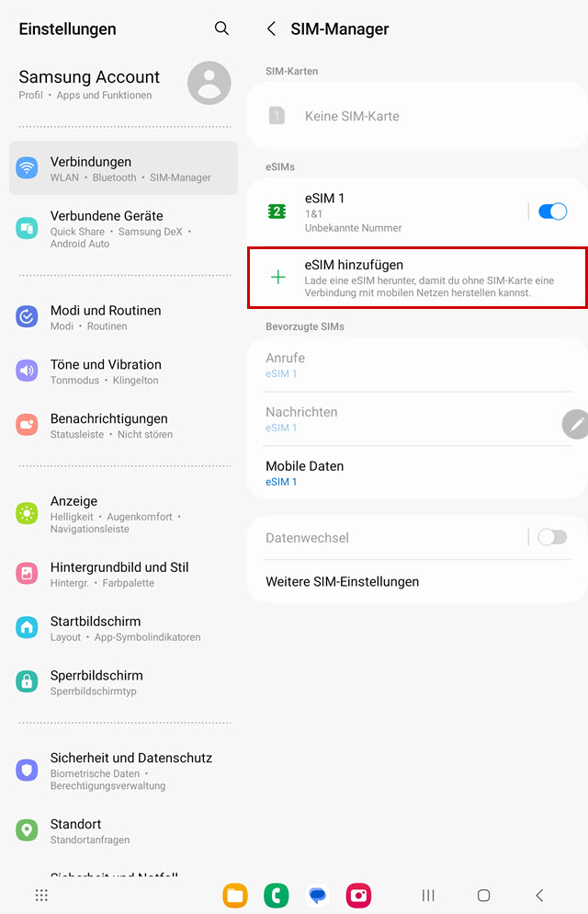Tap the floating pencil edit icon
588x914 pixels.
pos(575,424)
